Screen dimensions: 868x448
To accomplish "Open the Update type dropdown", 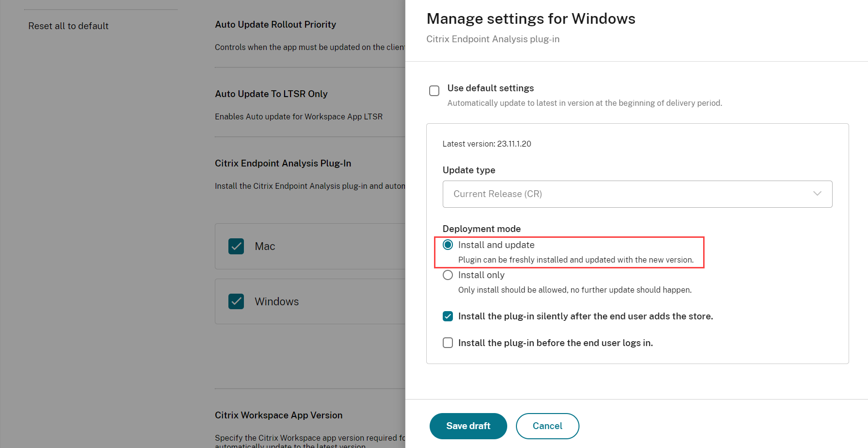I will (x=637, y=194).
